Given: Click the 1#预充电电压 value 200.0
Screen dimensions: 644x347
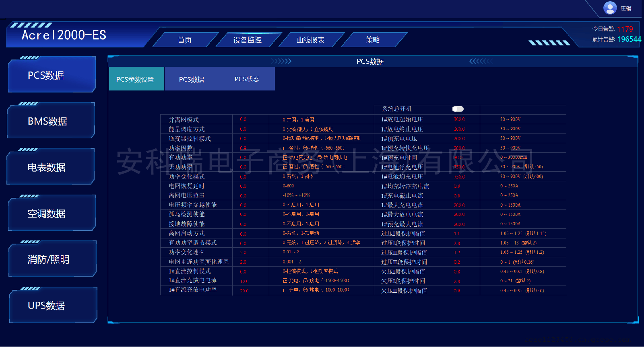Looking at the screenshot, I should coord(459,138).
